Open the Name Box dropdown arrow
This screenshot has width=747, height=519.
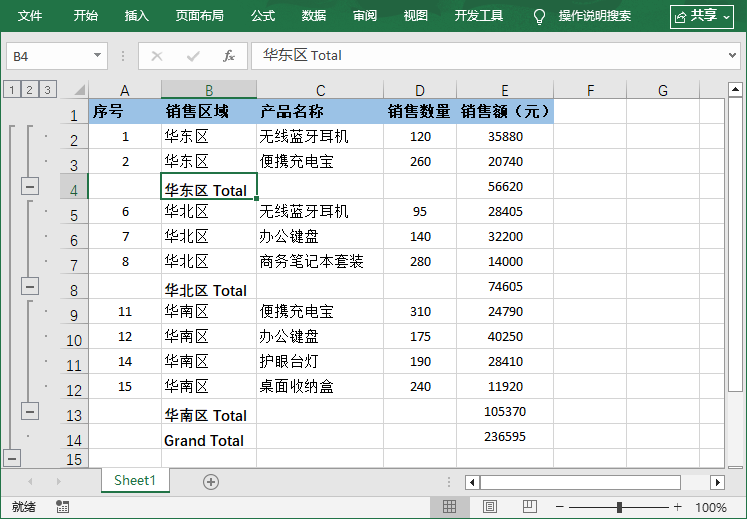pos(97,56)
